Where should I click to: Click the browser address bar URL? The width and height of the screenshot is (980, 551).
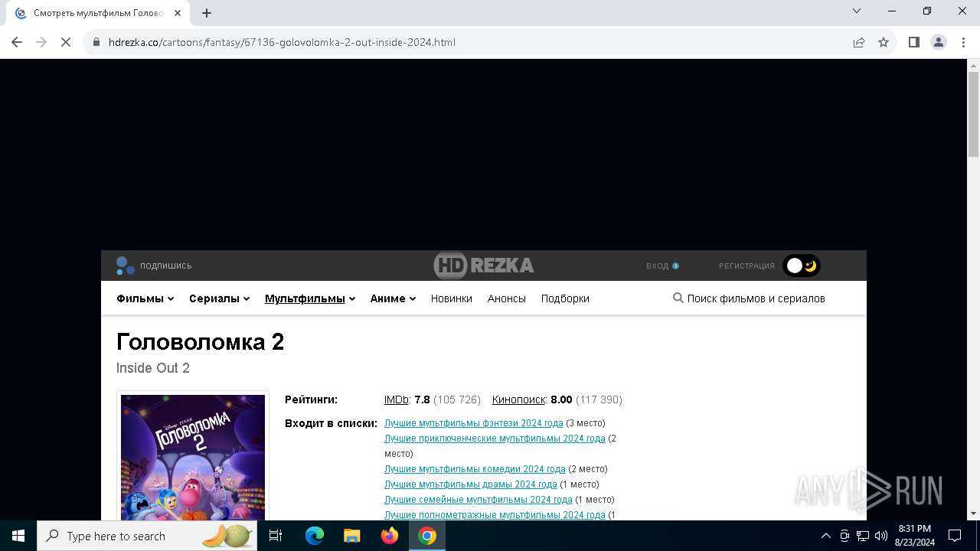tap(282, 42)
